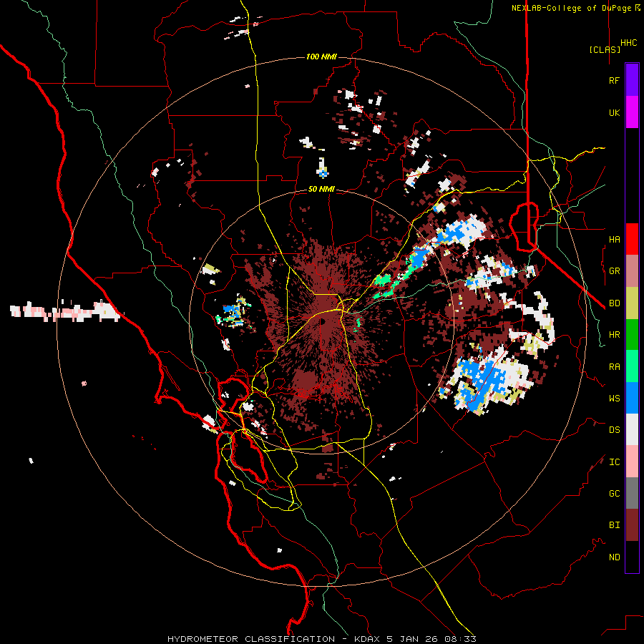Image resolution: width=644 pixels, height=644 pixels.
Task: Click the white DS legend swatch
Action: click(632, 429)
